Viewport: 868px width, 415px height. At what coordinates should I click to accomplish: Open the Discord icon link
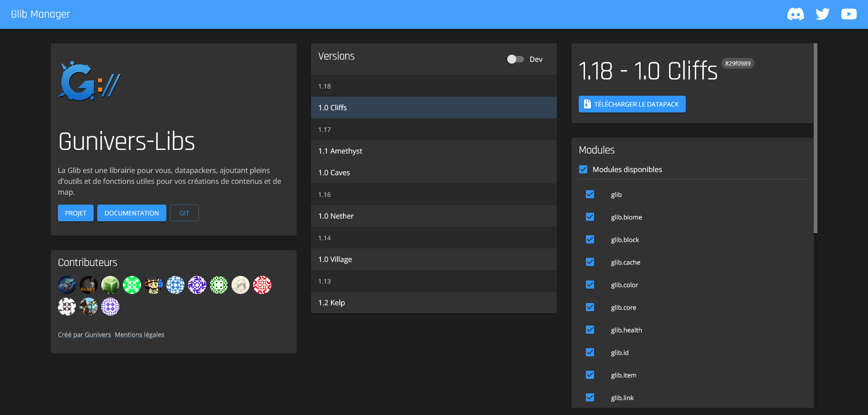[796, 14]
